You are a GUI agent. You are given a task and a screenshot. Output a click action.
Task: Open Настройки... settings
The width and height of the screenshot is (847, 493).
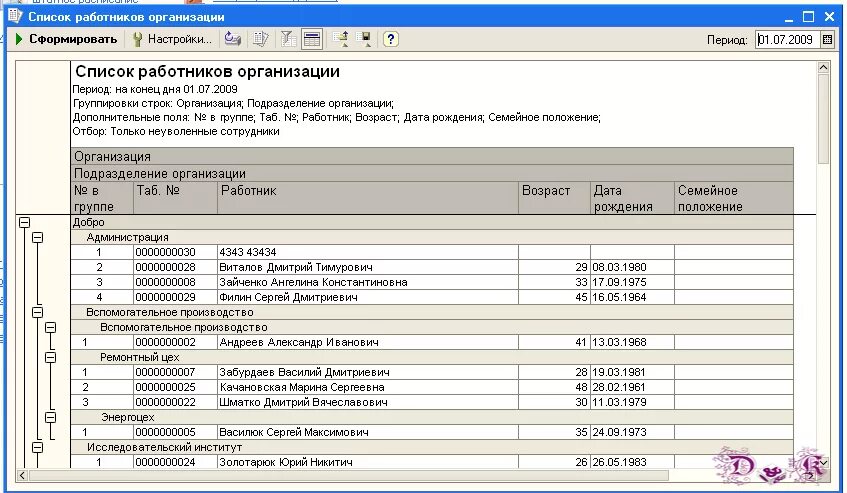click(172, 39)
